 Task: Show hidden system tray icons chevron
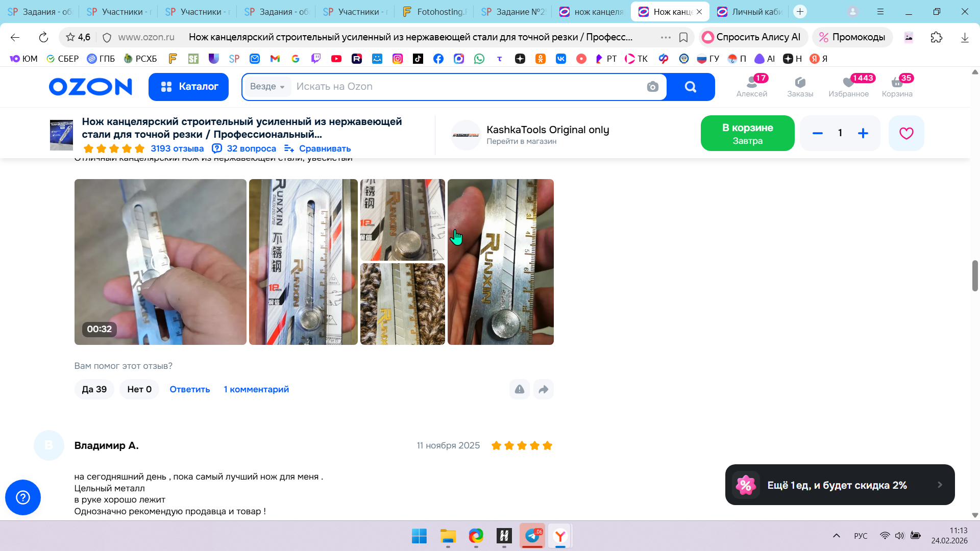(836, 536)
